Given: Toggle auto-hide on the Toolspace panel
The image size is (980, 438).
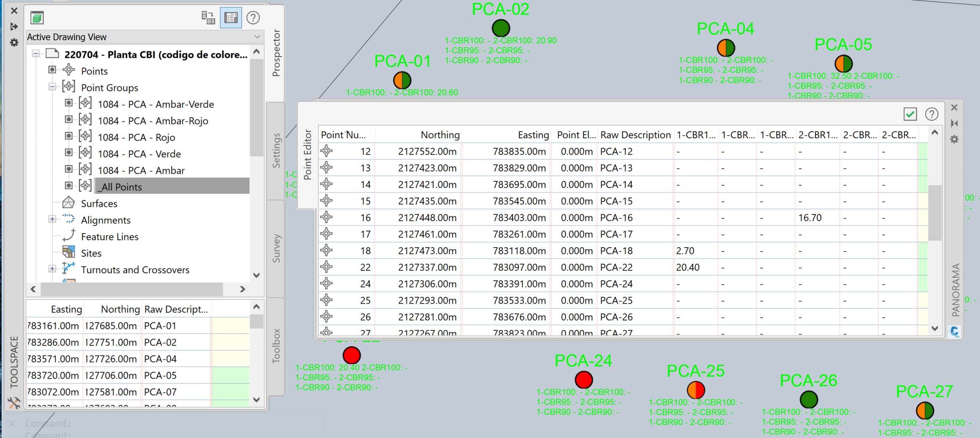Looking at the screenshot, I should 14,26.
